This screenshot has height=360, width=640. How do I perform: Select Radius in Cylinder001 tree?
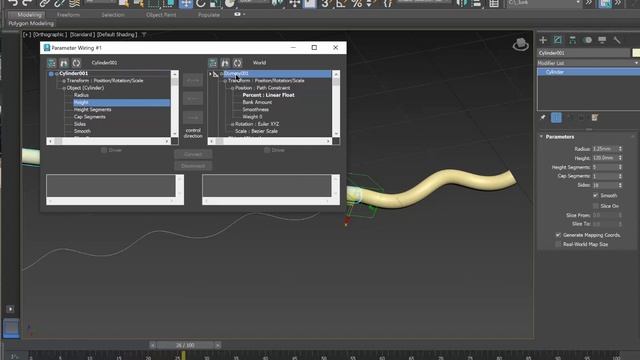(x=81, y=95)
